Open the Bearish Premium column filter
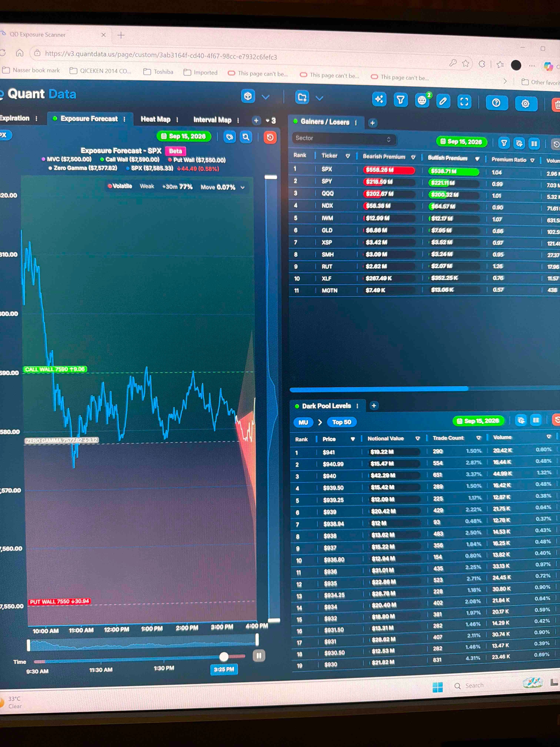The image size is (560, 747). [x=413, y=157]
